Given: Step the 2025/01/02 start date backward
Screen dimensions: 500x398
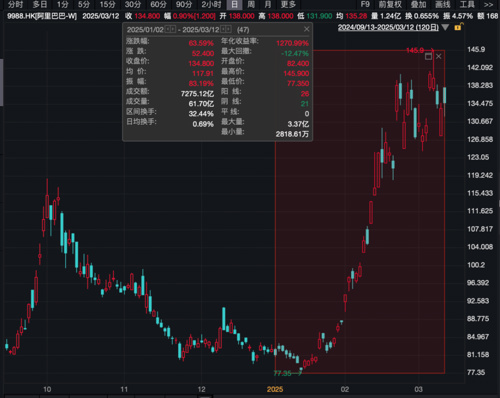Looking at the screenshot, I should 168,29.
